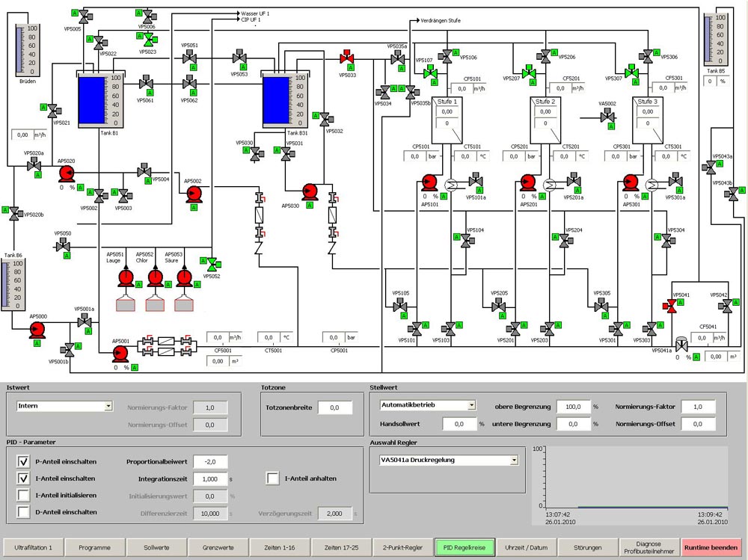Click the Proportionalbeiwert input field
The width and height of the screenshot is (748, 560).
(209, 462)
